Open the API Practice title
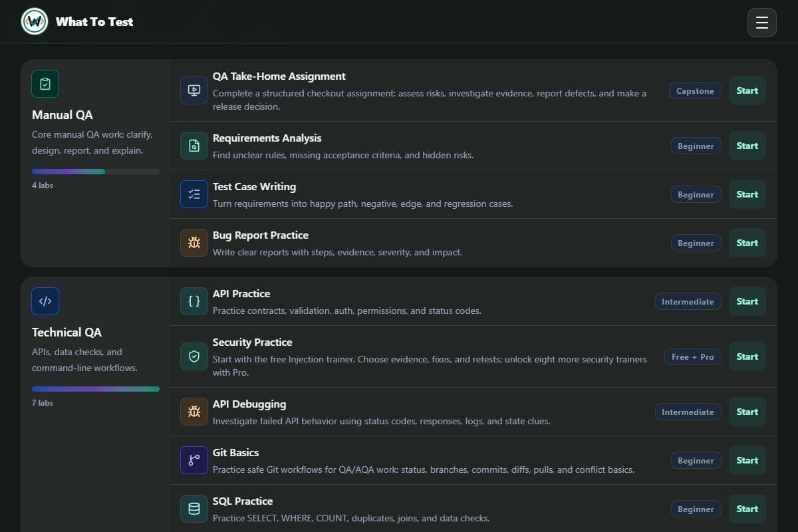The height and width of the screenshot is (532, 798). (241, 294)
